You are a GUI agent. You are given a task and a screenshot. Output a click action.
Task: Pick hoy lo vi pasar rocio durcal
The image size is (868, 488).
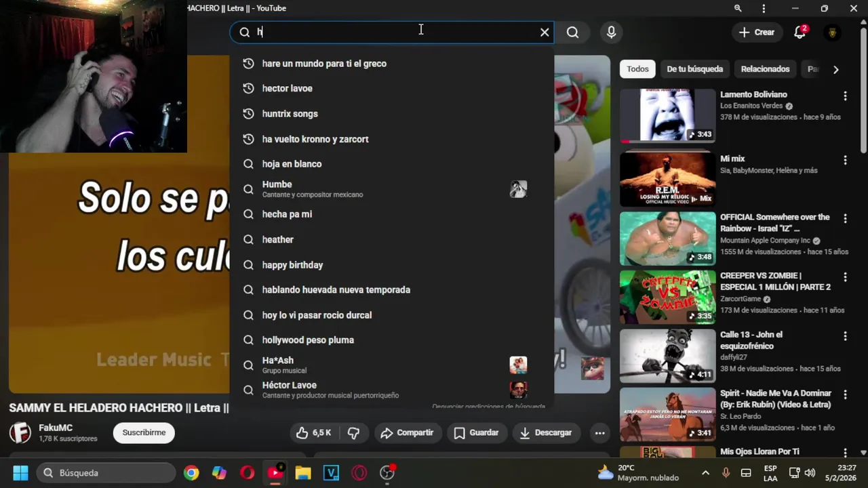coord(392,314)
